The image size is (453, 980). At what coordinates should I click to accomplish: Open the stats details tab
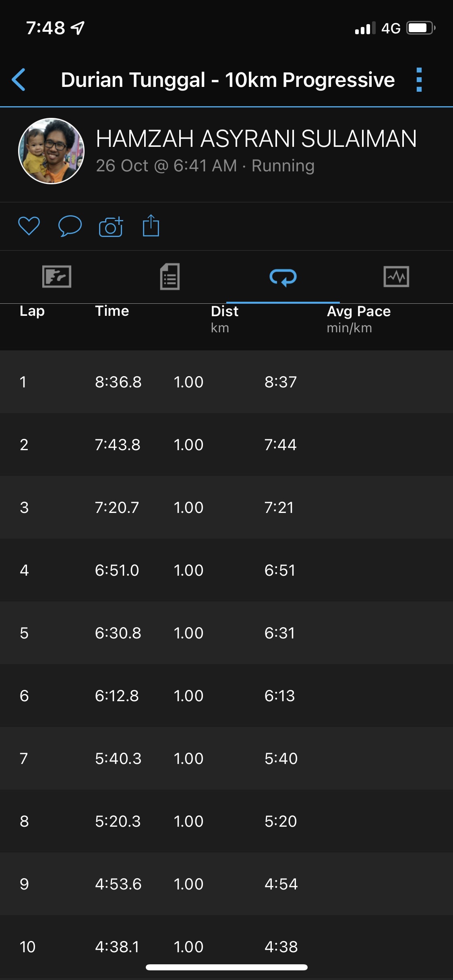tap(170, 277)
